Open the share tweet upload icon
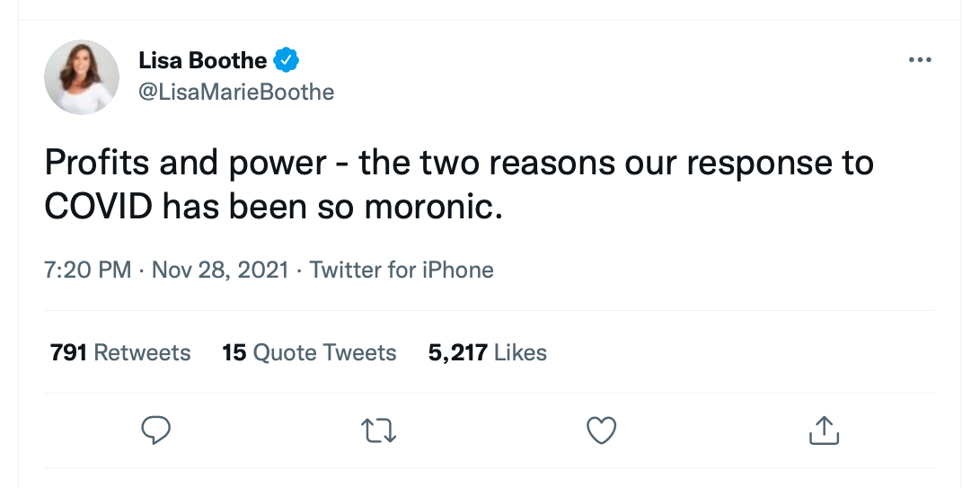 pos(824,430)
